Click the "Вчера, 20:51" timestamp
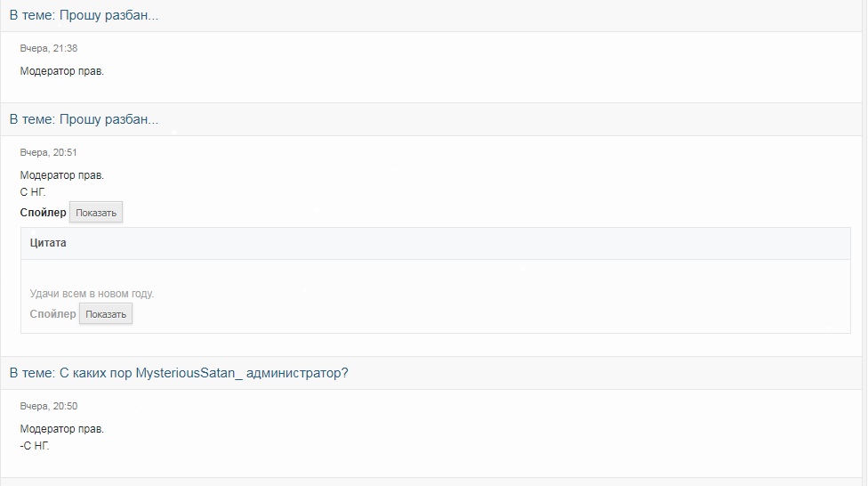The image size is (868, 486). pyautogui.click(x=49, y=152)
